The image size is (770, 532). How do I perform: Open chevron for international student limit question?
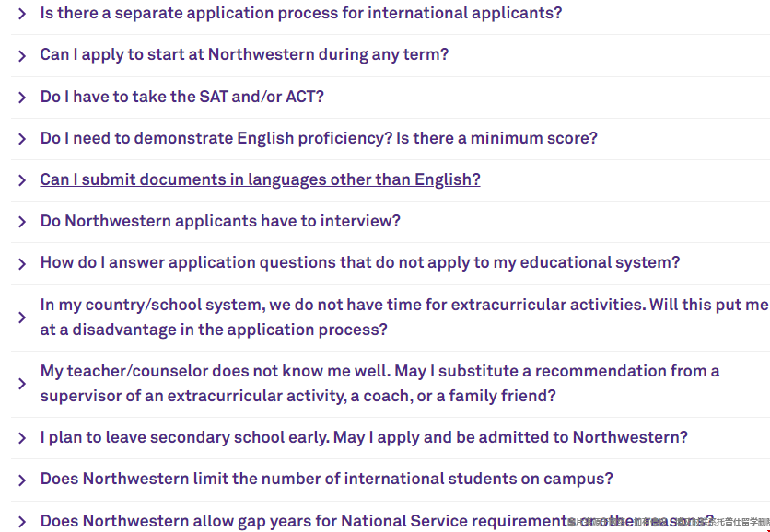pyautogui.click(x=21, y=480)
